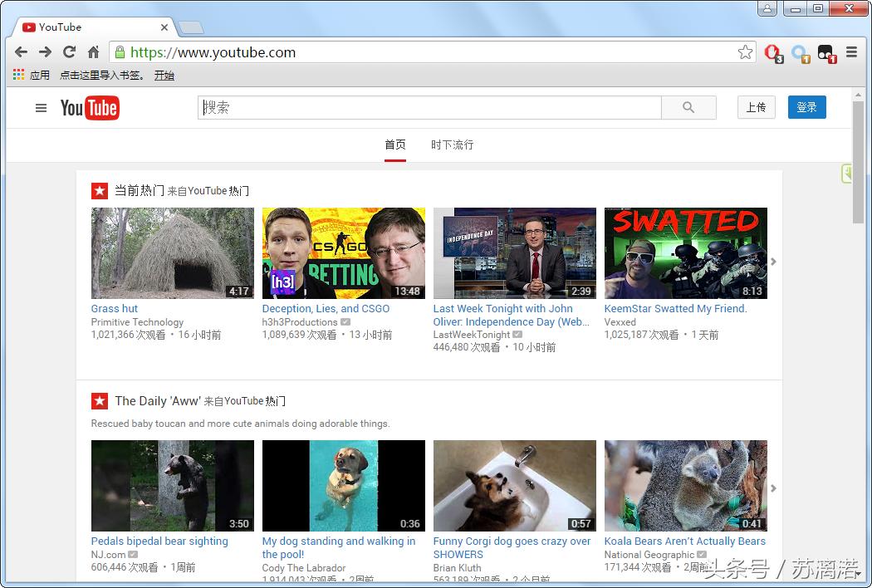The image size is (872, 588).
Task: Click the Chrome user profile button
Action: [x=767, y=8]
